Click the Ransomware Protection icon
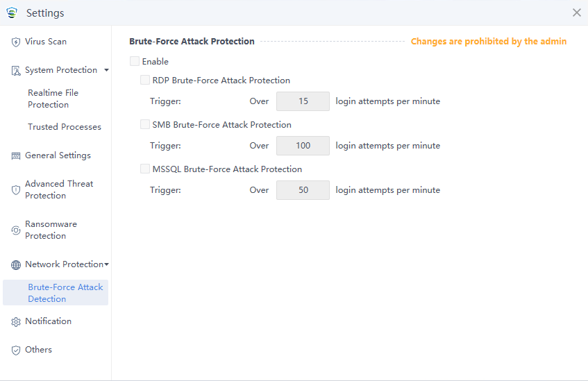This screenshot has height=381, width=588. (16, 230)
